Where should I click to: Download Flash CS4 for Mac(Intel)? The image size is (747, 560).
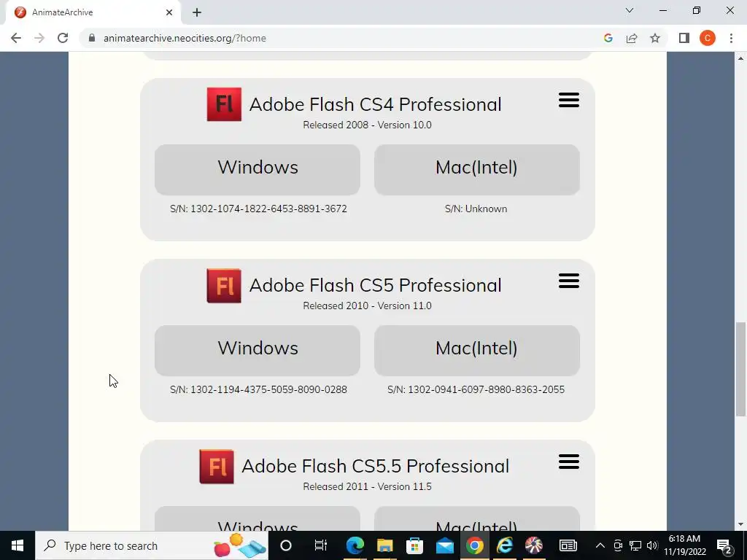coord(477,169)
